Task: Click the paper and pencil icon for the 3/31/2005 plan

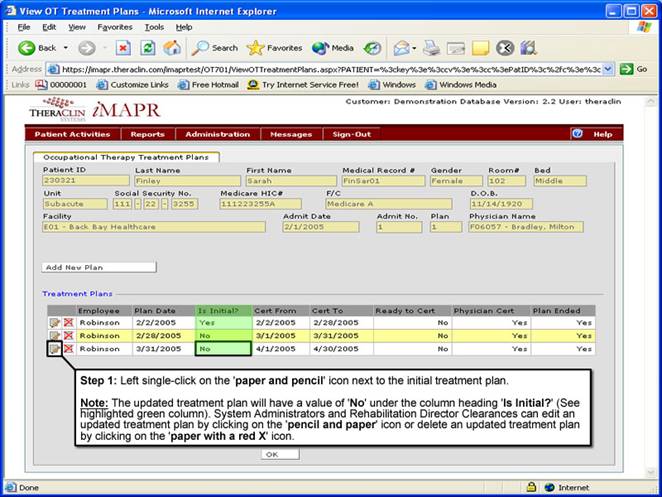Action: [54, 349]
